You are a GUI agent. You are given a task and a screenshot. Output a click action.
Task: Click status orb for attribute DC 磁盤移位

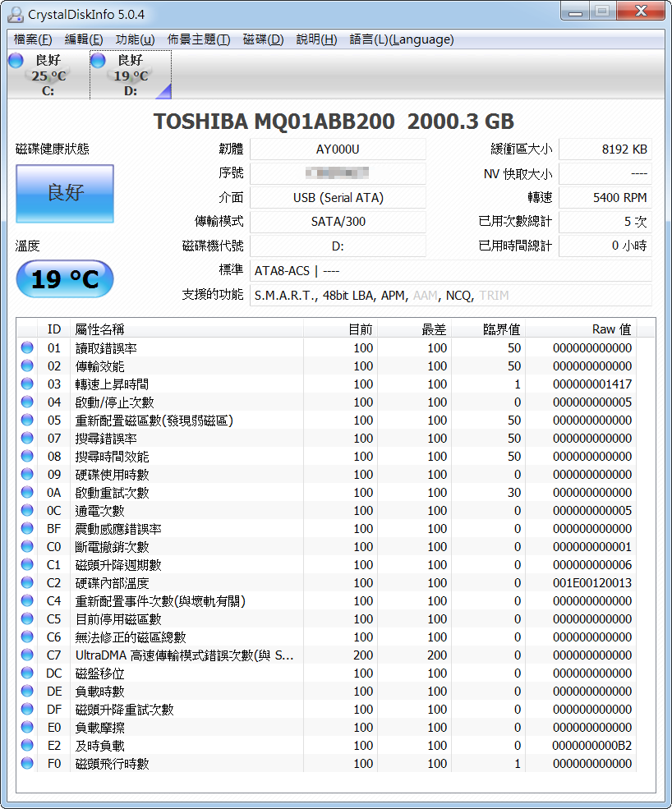click(x=27, y=673)
